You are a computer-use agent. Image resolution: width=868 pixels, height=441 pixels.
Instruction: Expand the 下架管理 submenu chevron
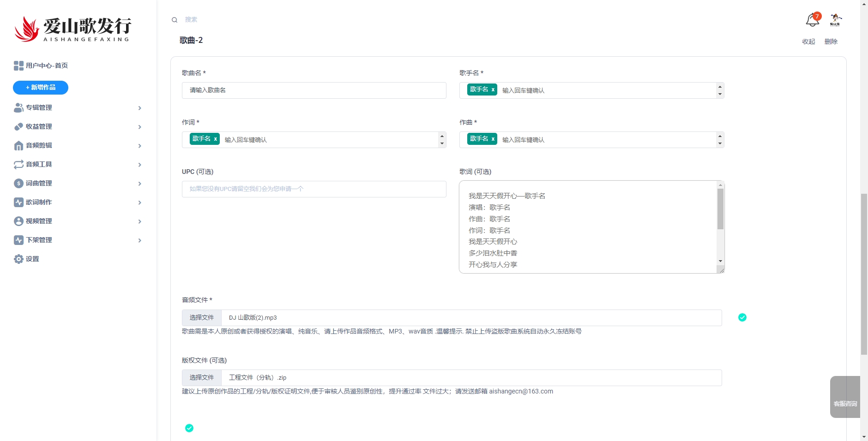pyautogui.click(x=139, y=240)
